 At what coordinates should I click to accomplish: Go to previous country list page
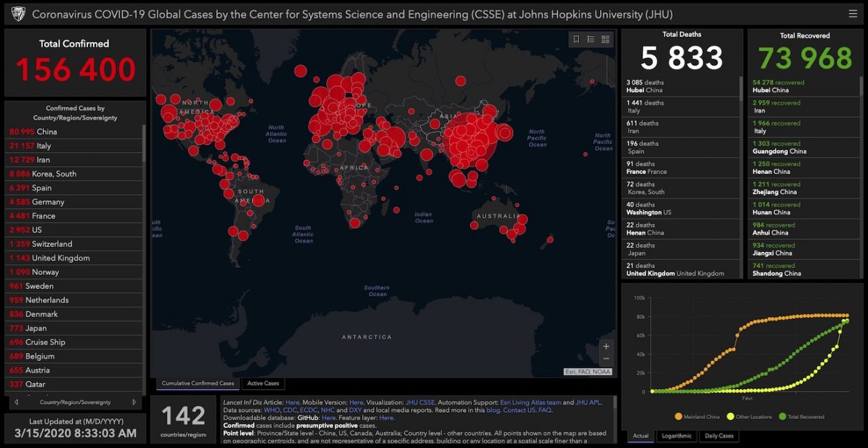[16, 402]
